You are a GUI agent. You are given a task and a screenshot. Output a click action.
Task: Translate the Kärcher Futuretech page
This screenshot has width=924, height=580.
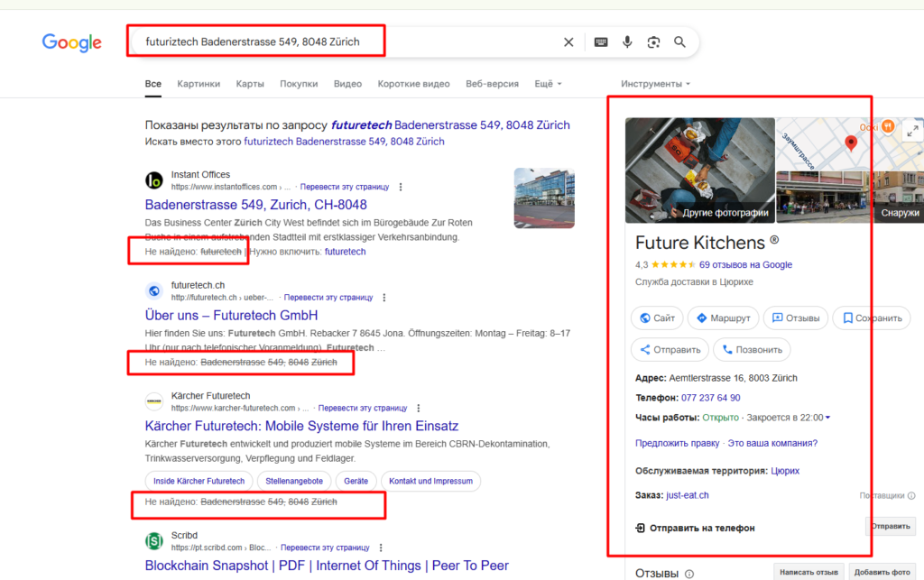363,408
